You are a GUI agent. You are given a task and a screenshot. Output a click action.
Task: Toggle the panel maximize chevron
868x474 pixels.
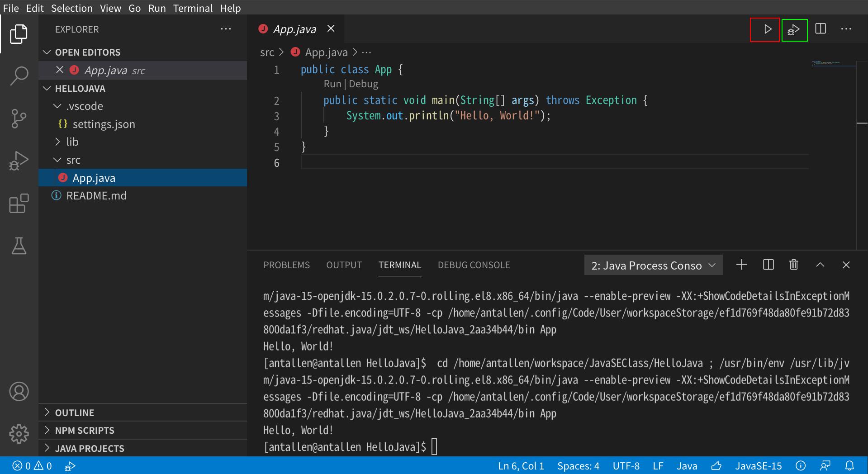[x=820, y=265]
